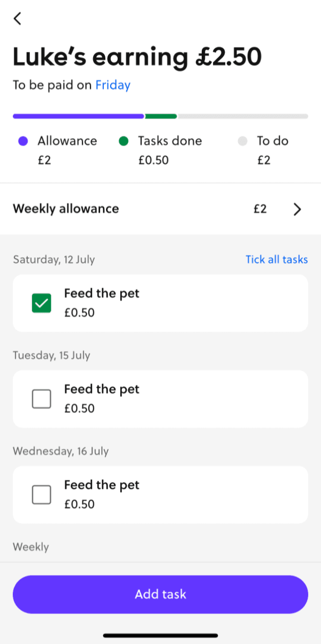Untick Saturday's Feed the pet checkbox
321x644 pixels.
coord(42,303)
